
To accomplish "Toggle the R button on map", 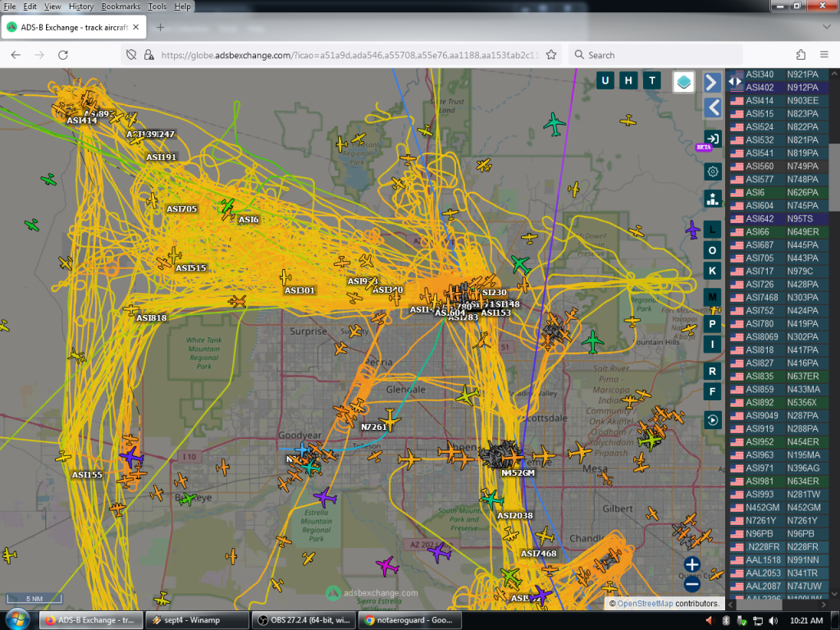I will [712, 371].
